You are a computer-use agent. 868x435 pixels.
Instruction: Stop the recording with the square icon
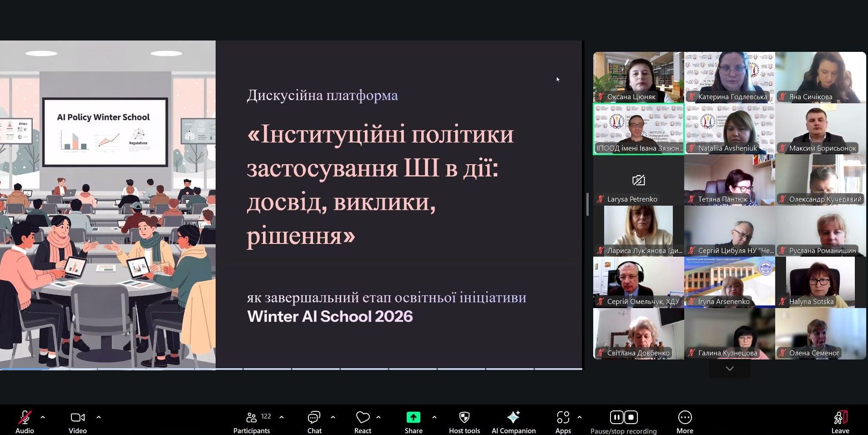tap(631, 417)
